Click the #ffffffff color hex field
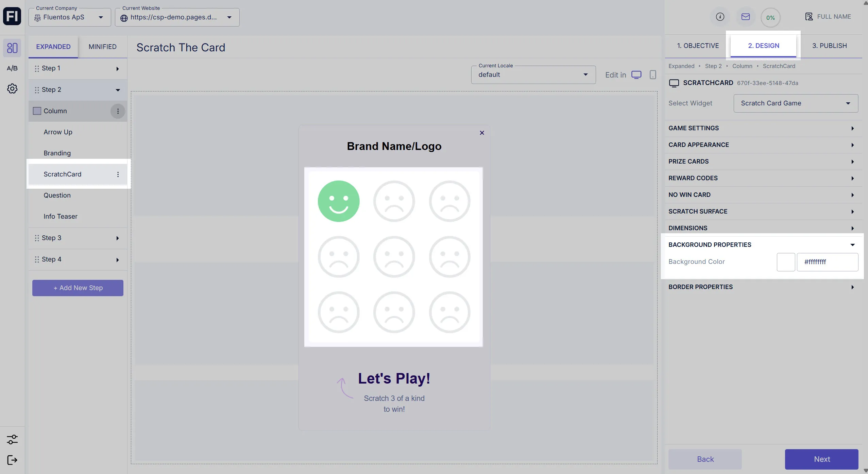This screenshot has width=868, height=474. [x=828, y=262]
